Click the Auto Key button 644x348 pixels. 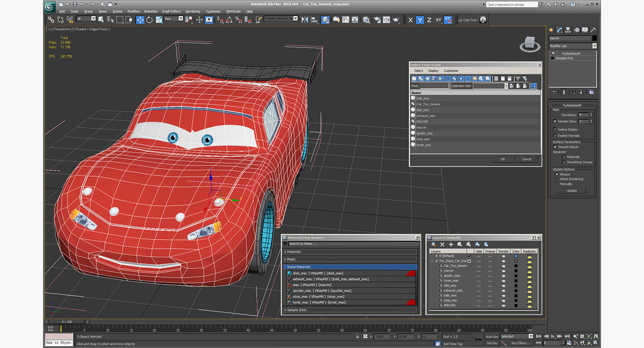[x=492, y=336]
